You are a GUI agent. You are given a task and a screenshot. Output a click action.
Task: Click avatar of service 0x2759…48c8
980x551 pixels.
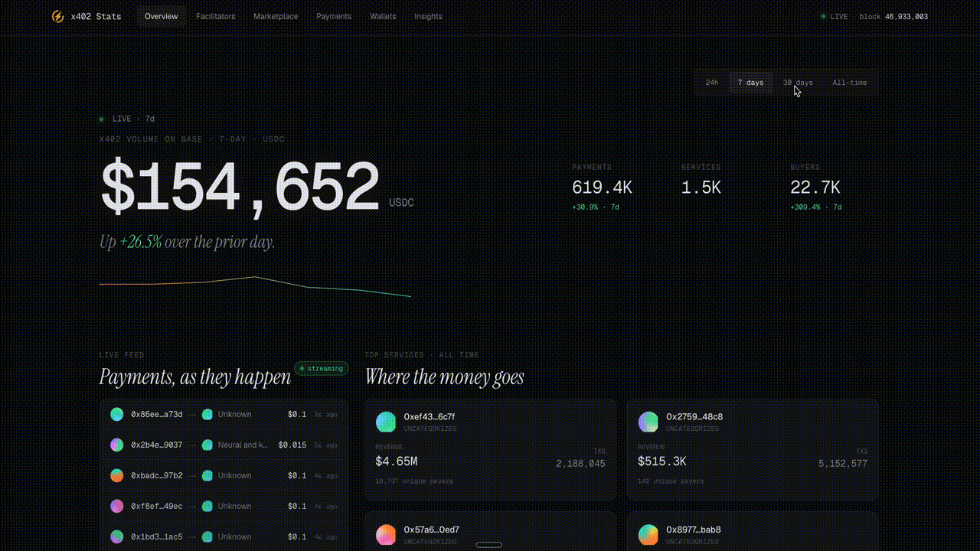(x=648, y=422)
